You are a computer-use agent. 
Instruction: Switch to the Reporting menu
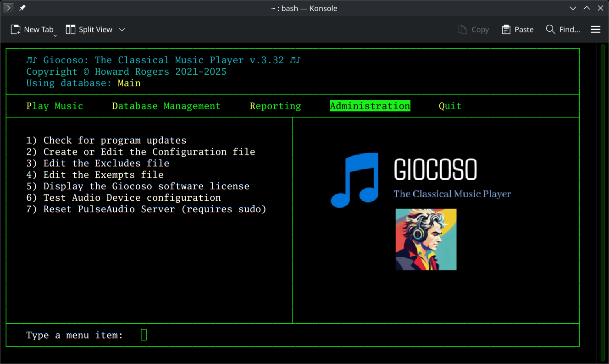point(275,105)
